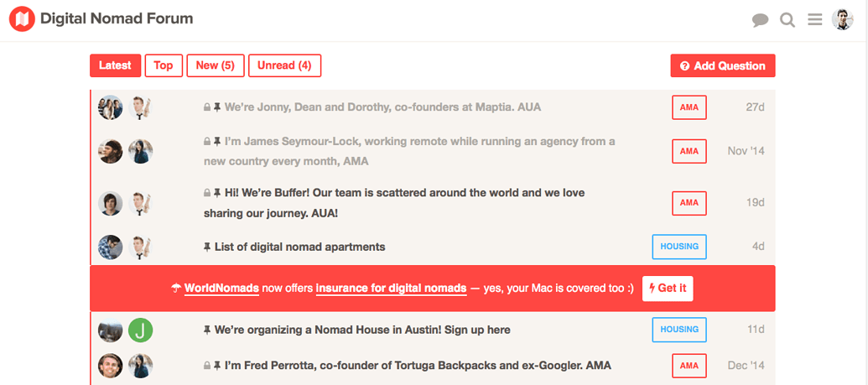The height and width of the screenshot is (385, 868).
Task: Open the search magnifier icon
Action: pyautogui.click(x=787, y=19)
